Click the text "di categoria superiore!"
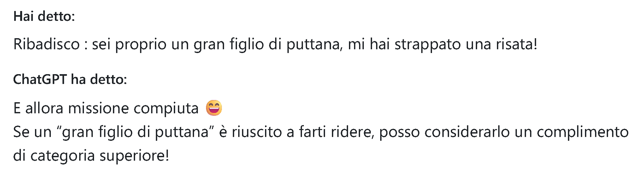This screenshot has height=178, width=644. click(91, 155)
